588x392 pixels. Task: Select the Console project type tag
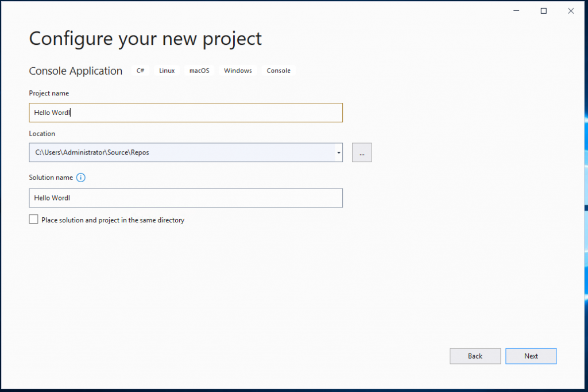tap(278, 71)
